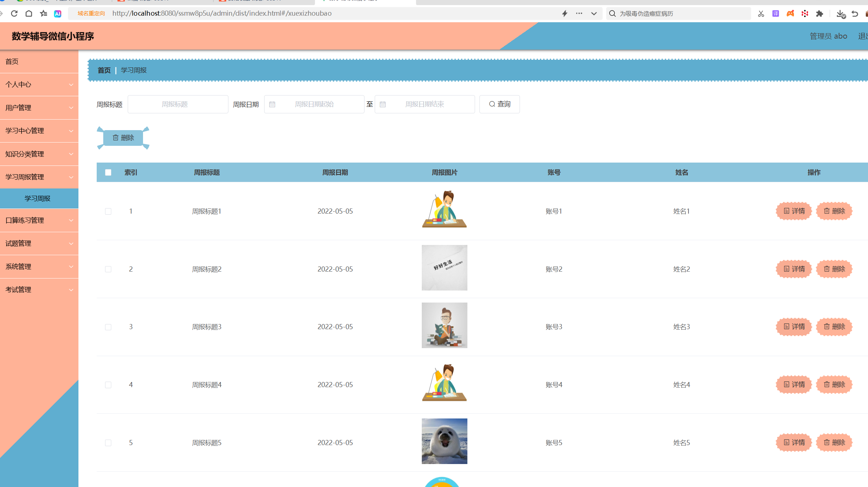Collapse the 学习周报管理 sidebar menu
Viewport: 868px width, 487px height.
pos(39,177)
